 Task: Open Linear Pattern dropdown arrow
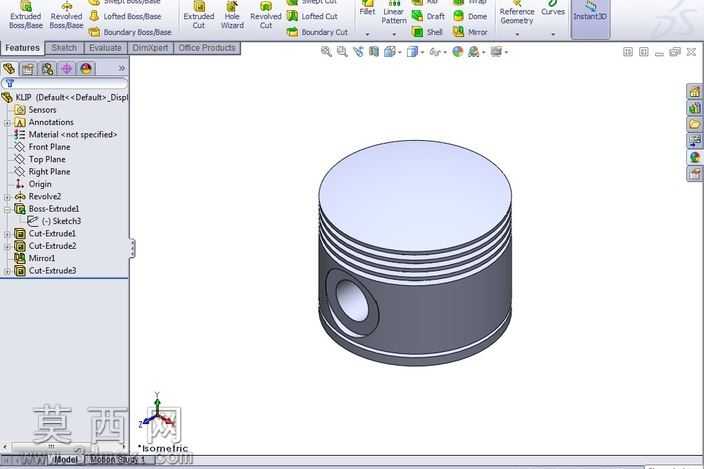[394, 34]
